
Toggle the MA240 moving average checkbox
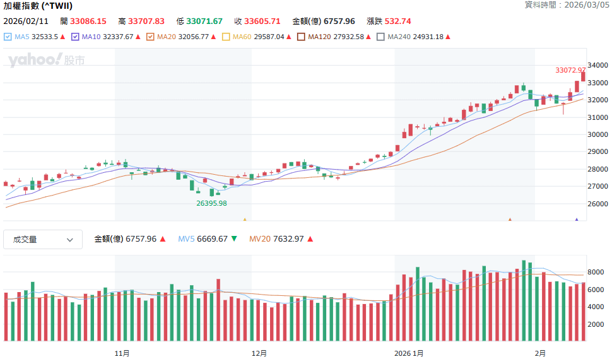click(x=380, y=37)
